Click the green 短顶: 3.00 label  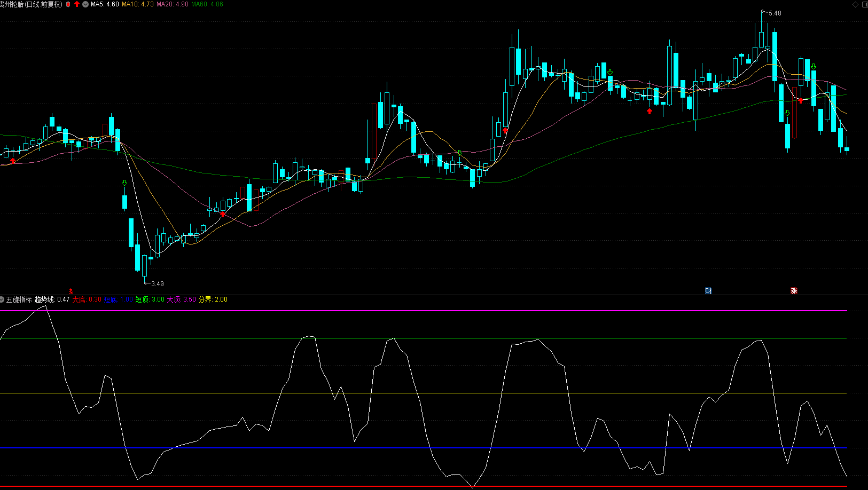pos(150,299)
